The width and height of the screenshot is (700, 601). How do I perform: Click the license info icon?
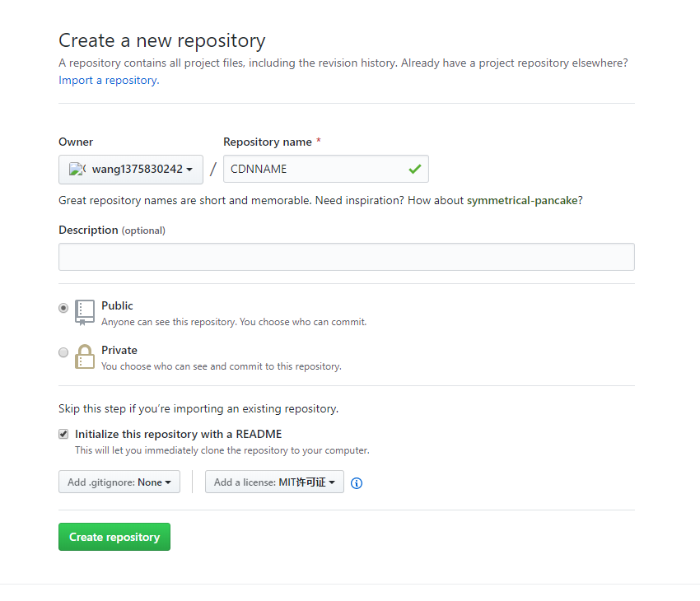pos(357,483)
